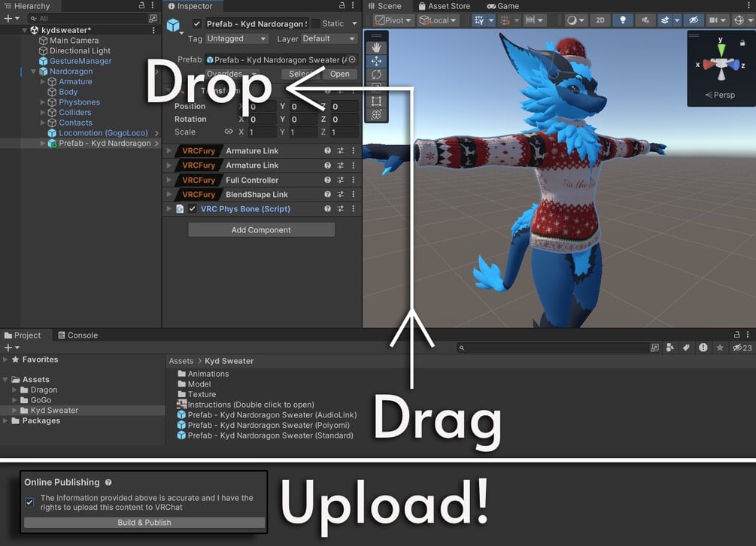Expand the Armature tree item
This screenshot has width=756, height=546.
tap(42, 81)
